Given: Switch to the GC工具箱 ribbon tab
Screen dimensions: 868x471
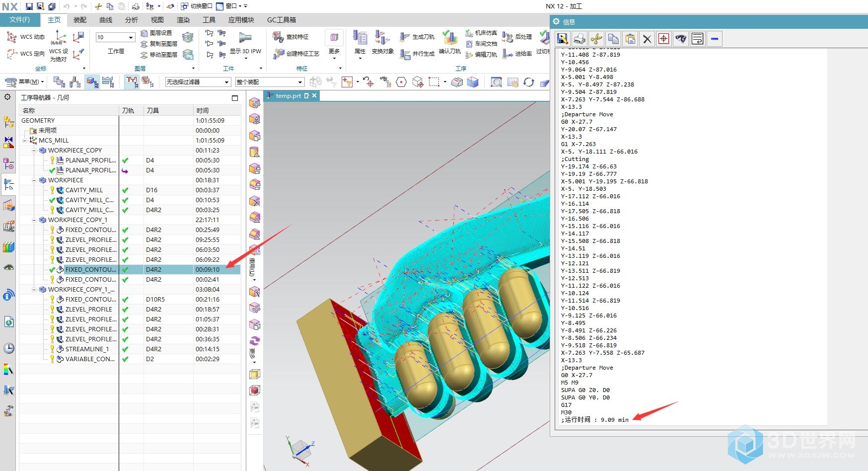Looking at the screenshot, I should [x=282, y=20].
